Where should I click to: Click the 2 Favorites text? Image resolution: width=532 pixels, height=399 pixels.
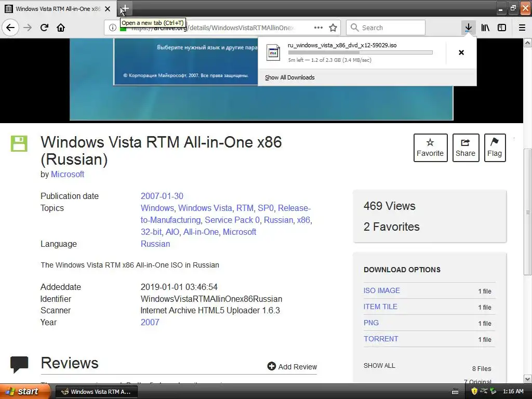tap(392, 227)
